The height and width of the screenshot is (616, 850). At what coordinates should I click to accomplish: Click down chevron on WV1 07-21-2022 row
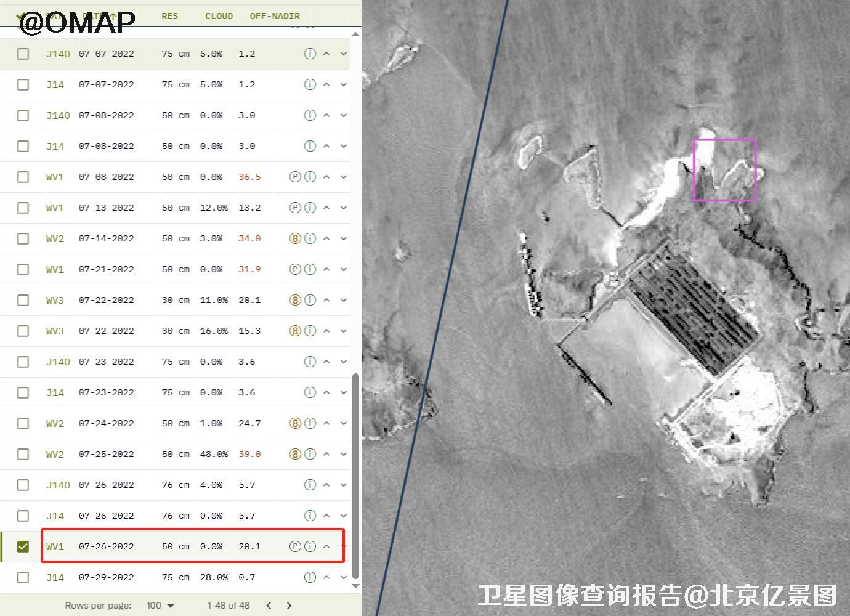344,269
